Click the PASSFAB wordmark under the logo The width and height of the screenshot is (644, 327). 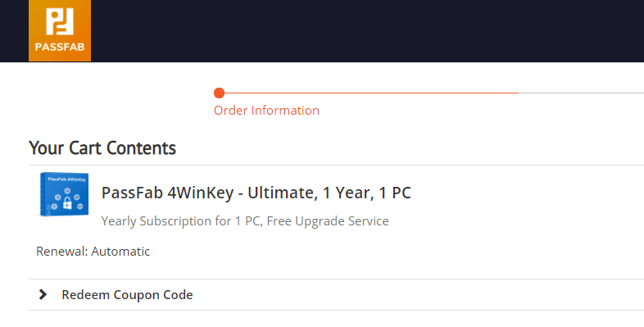coord(60,47)
